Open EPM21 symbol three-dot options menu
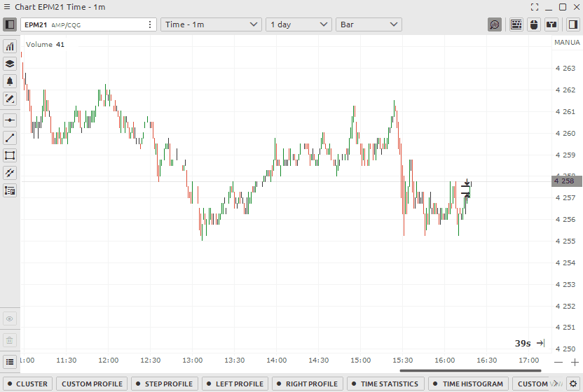 (x=150, y=24)
